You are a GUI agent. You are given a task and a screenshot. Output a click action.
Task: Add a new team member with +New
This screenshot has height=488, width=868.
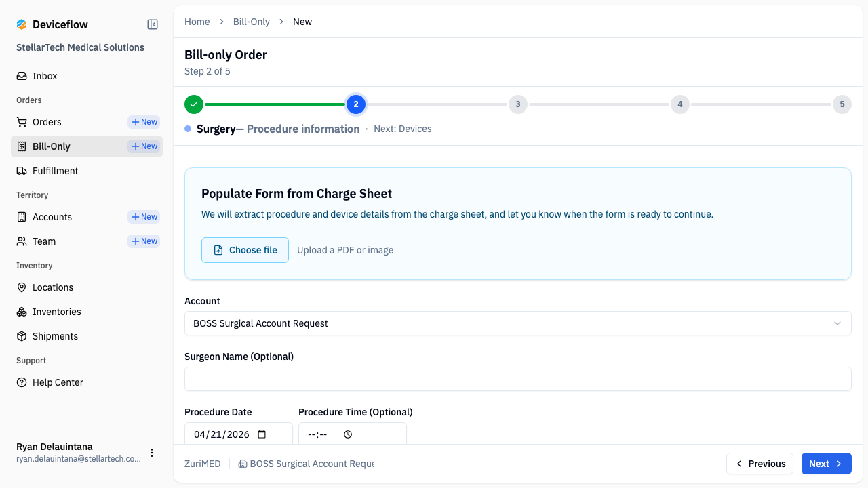coord(144,241)
